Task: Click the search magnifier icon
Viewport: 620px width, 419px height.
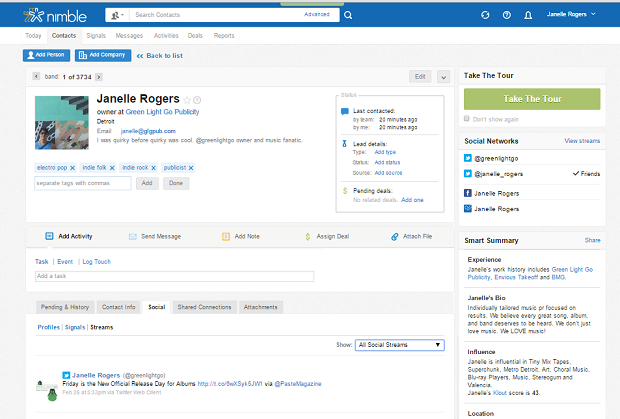Action: tap(347, 15)
